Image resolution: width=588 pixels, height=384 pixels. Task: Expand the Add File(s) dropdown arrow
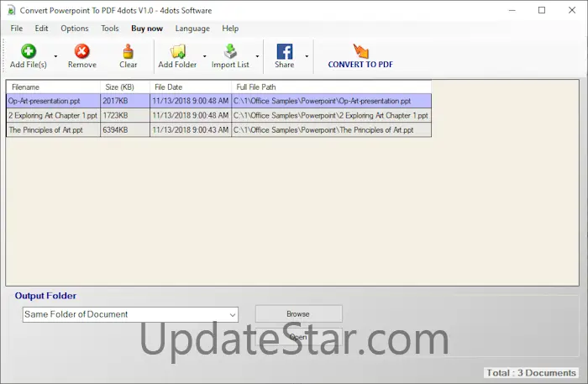[55, 56]
